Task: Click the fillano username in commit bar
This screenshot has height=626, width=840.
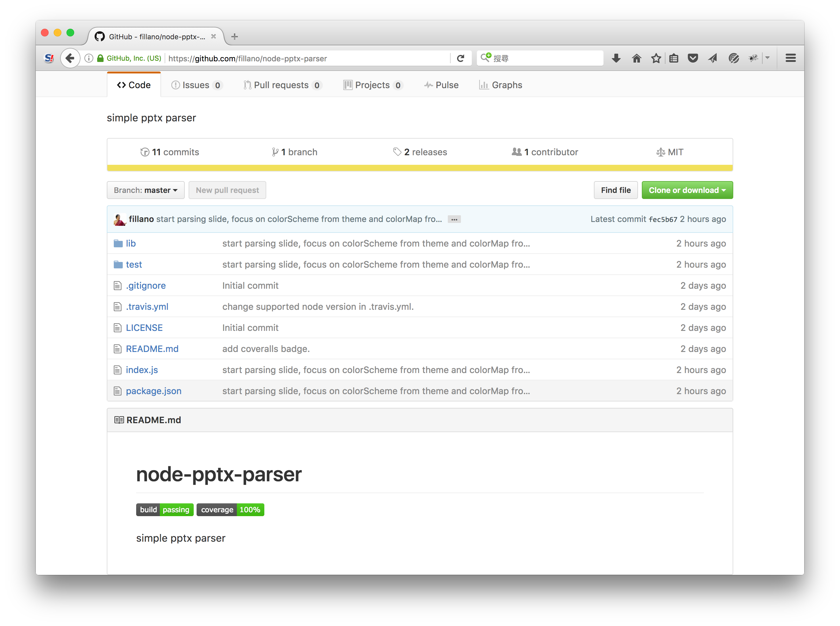Action: coord(141,219)
